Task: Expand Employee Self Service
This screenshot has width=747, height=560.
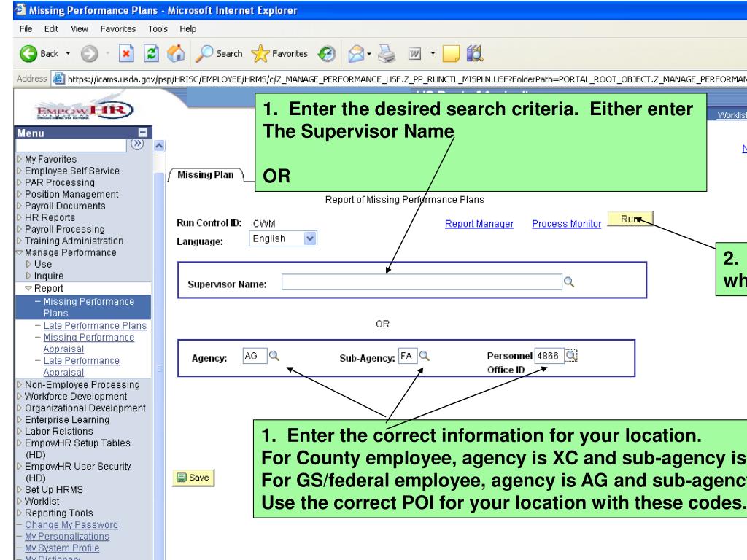Action: point(72,171)
